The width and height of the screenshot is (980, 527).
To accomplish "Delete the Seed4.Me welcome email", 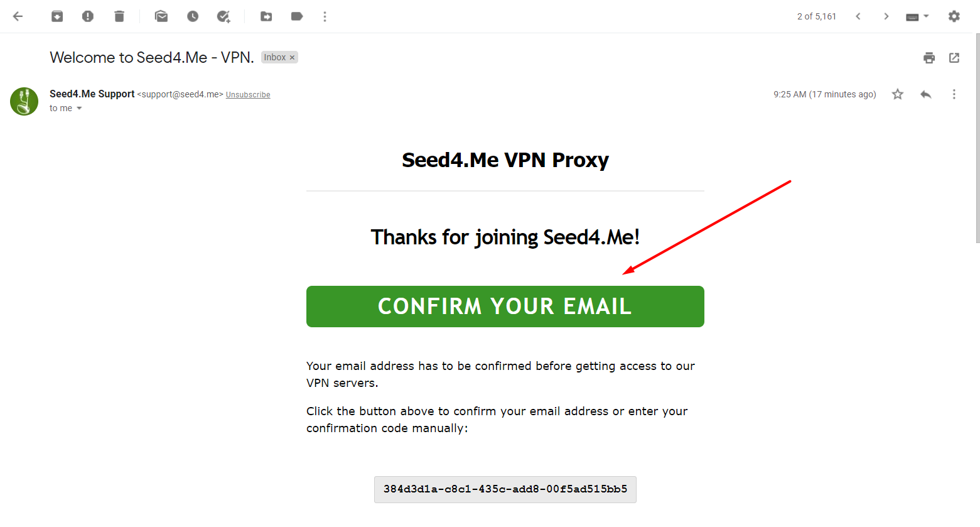I will pyautogui.click(x=119, y=16).
